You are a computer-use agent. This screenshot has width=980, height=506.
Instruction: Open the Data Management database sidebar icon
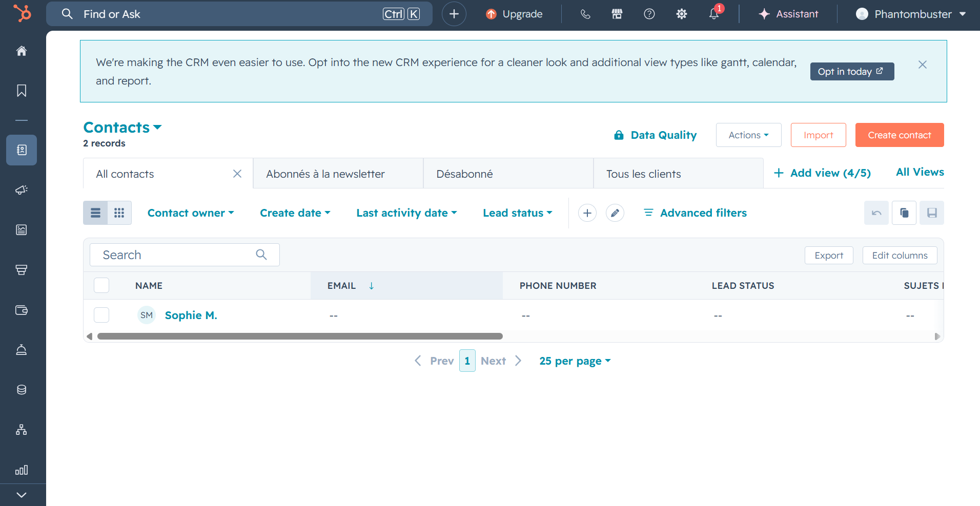tap(22, 390)
